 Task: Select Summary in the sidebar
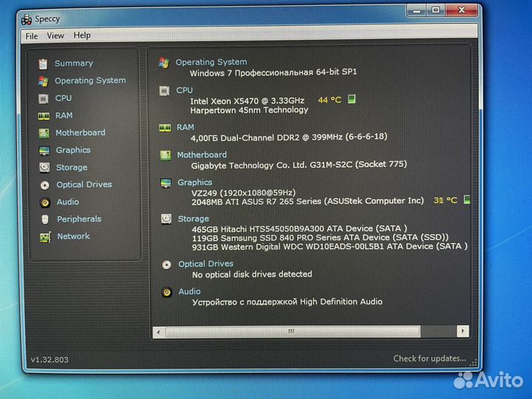[x=74, y=64]
